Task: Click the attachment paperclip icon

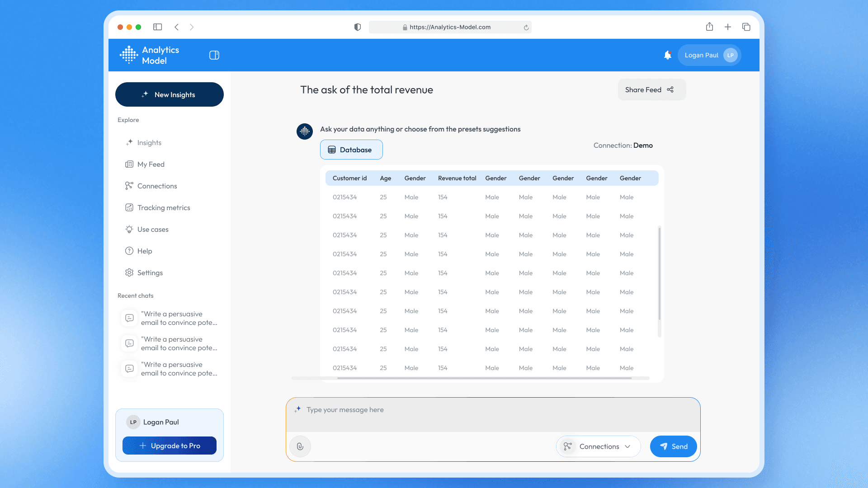Action: point(300,446)
